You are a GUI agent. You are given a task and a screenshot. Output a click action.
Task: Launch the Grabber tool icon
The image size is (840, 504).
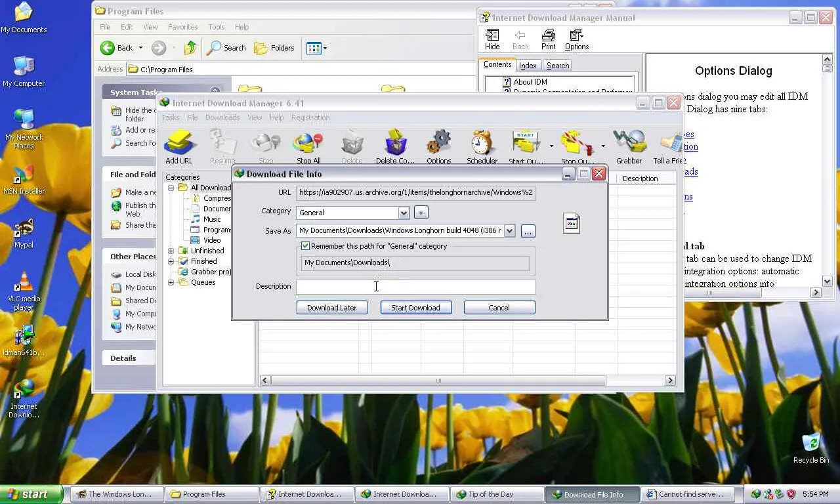[629, 146]
